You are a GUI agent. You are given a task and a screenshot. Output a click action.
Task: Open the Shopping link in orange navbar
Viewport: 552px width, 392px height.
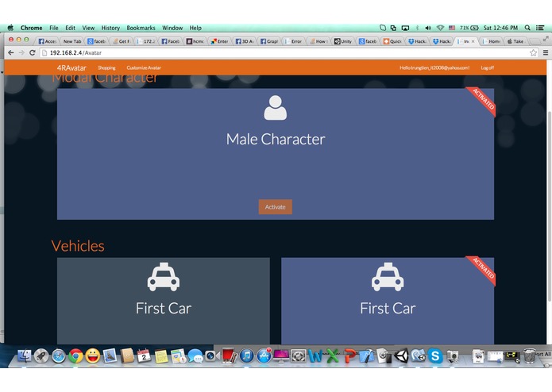pos(106,68)
